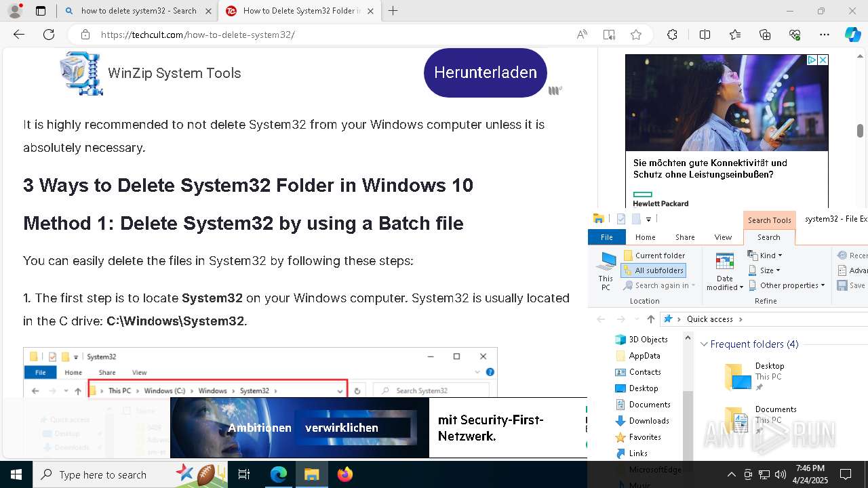Open the Collections icon
The image size is (868, 488).
[765, 35]
